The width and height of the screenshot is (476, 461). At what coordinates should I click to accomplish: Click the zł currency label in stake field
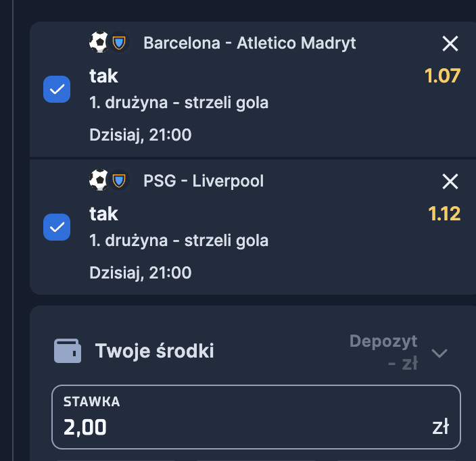tap(441, 427)
